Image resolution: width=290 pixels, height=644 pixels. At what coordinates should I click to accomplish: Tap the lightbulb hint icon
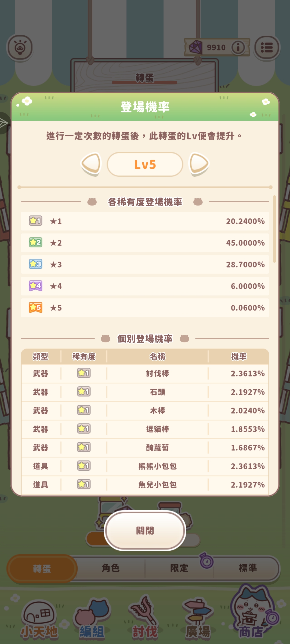coord(20,48)
